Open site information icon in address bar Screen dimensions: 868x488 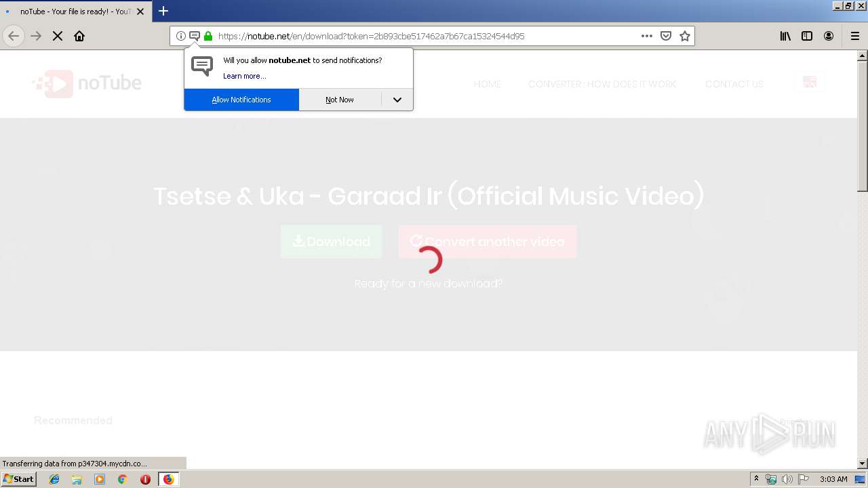click(181, 36)
